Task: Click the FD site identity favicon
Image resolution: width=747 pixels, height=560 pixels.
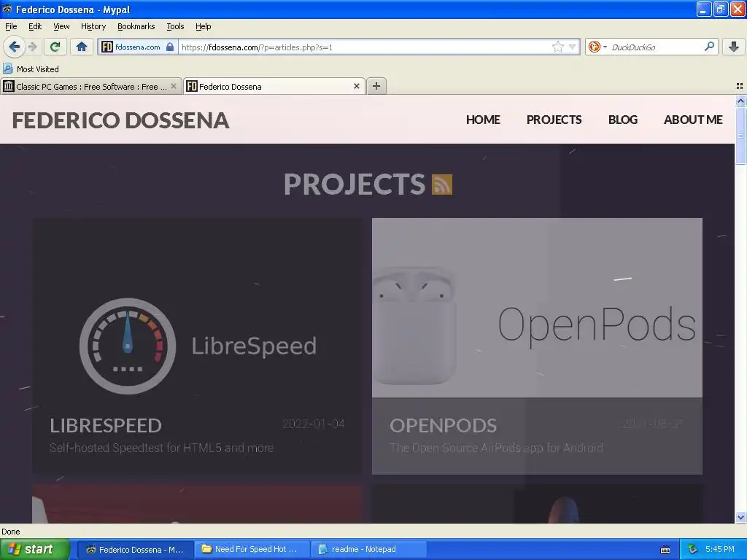Action: click(107, 47)
